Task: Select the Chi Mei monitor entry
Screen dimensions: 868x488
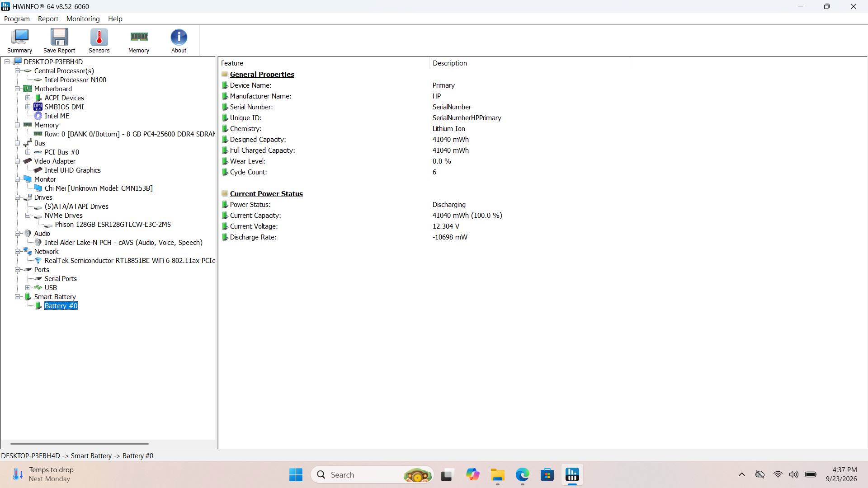Action: click(x=99, y=188)
